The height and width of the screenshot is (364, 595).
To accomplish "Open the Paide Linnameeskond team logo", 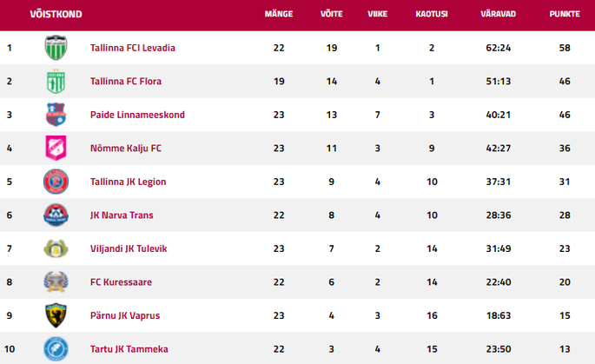I will pyautogui.click(x=56, y=115).
